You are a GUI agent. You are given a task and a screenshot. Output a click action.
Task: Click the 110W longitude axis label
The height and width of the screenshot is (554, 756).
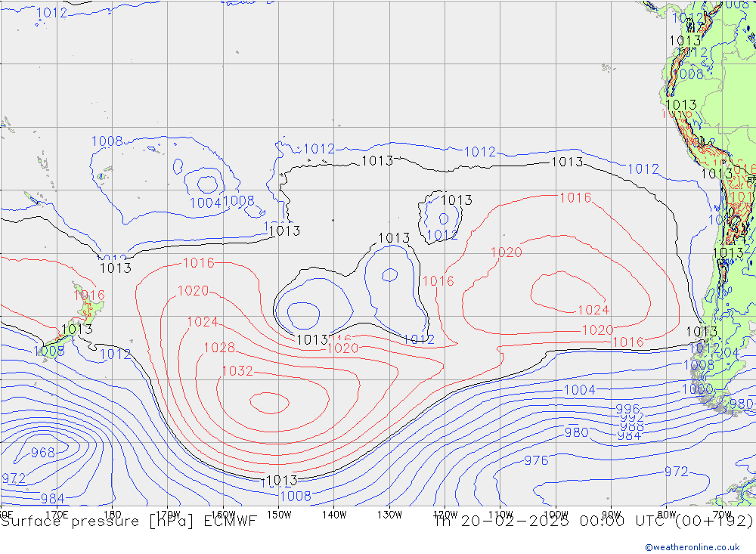point(500,514)
